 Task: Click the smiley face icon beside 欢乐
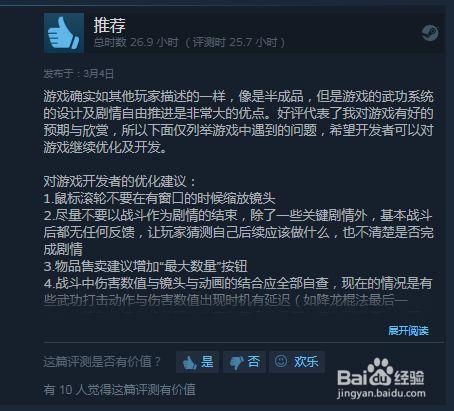tap(281, 361)
